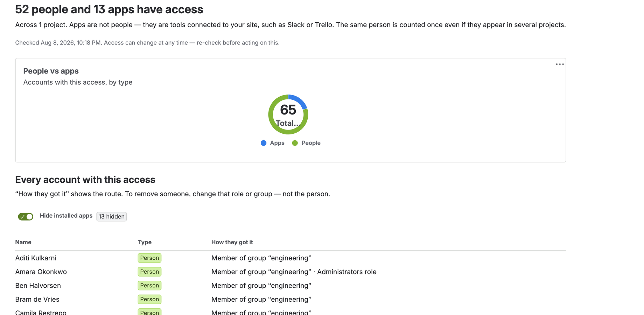Open the chart's three-dot options menu
The image size is (644, 315).
[x=560, y=64]
